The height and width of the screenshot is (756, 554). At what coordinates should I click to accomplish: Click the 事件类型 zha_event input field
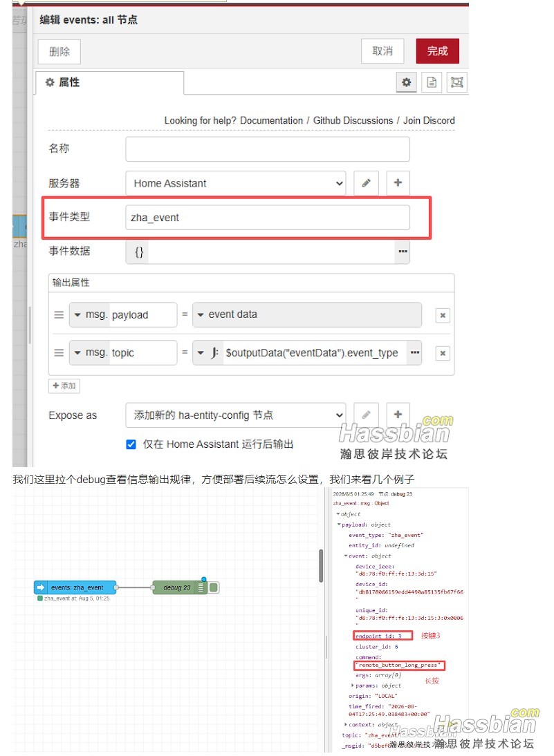pos(268,218)
